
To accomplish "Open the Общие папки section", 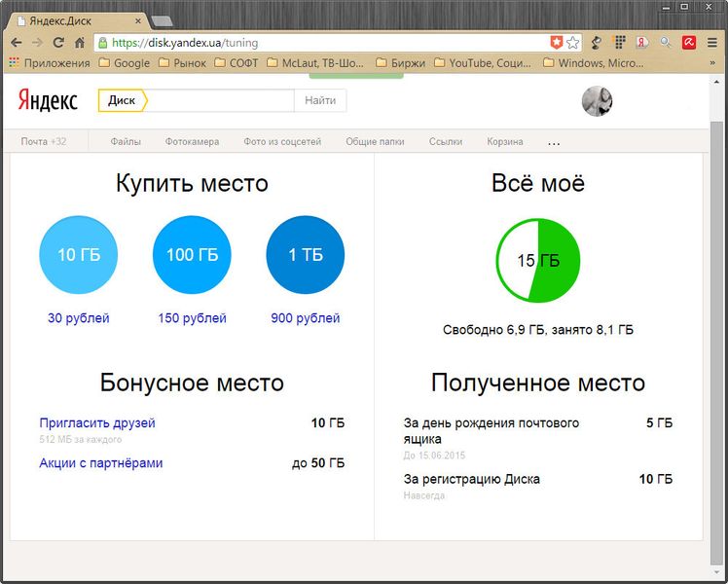I will [x=375, y=141].
